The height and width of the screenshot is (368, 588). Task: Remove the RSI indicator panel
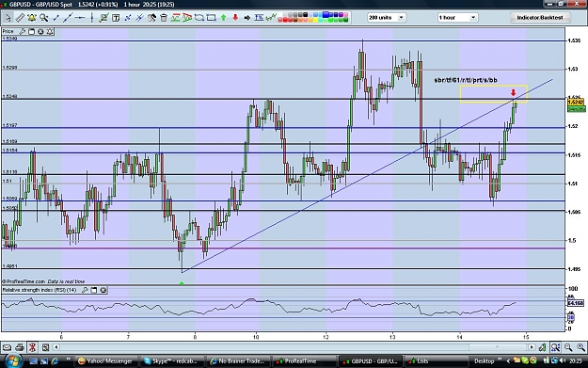click(x=103, y=290)
